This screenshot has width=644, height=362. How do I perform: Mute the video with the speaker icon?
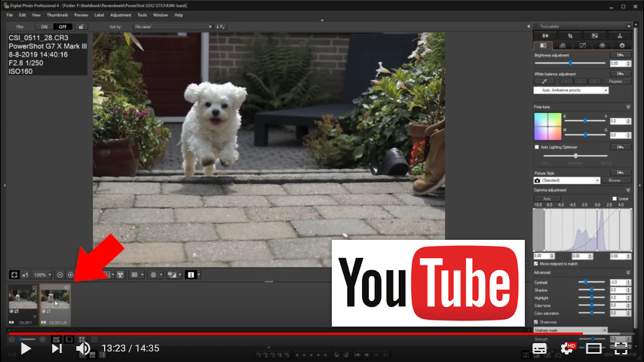83,348
